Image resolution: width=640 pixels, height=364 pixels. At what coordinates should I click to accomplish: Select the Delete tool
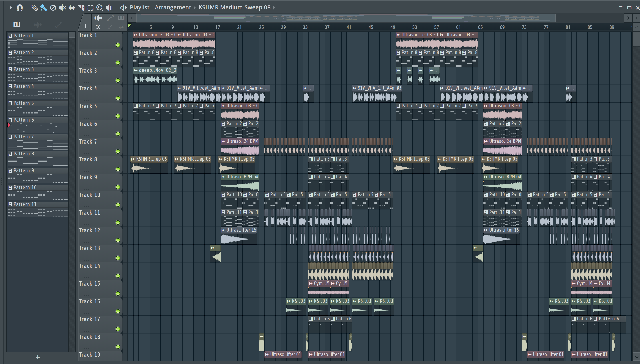point(53,8)
